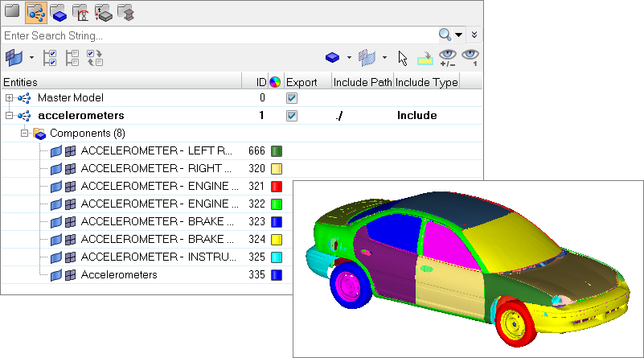Click the eye plus/minus display icon
Image resolution: width=644 pixels, height=358 pixels.
[448, 58]
